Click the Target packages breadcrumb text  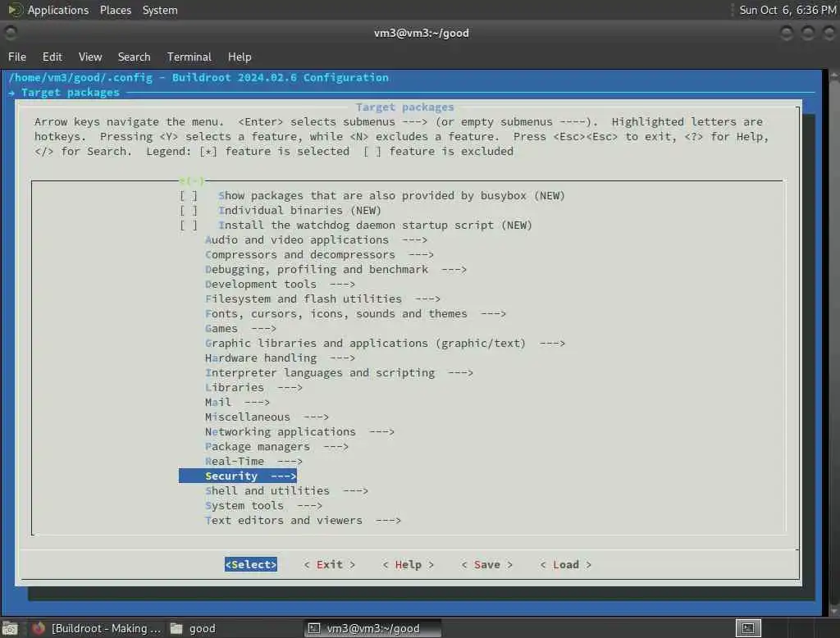(x=71, y=92)
